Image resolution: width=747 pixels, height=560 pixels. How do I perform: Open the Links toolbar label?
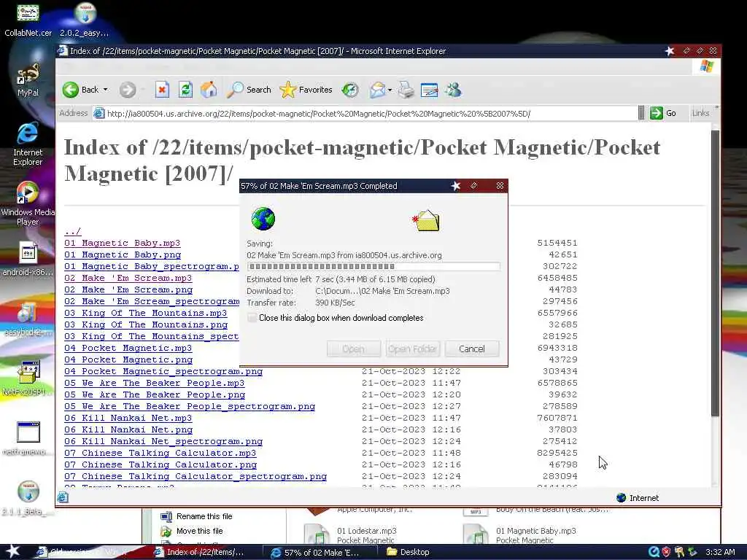click(x=700, y=113)
